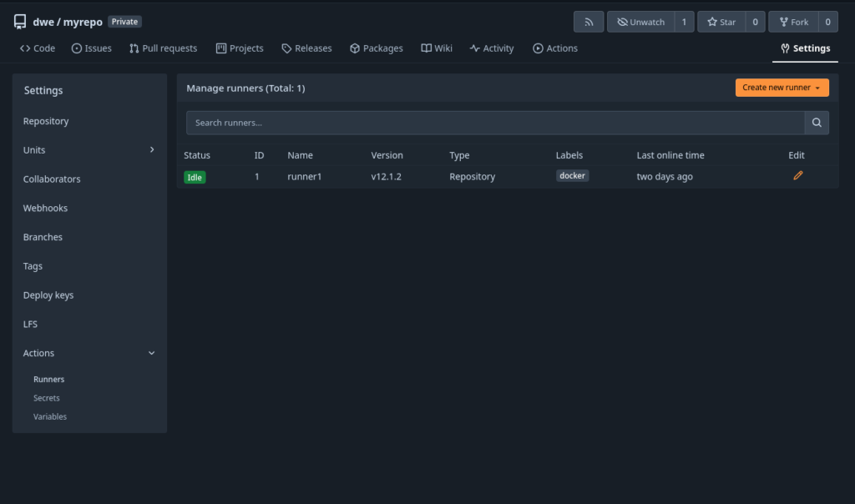This screenshot has height=504, width=855.
Task: Open the Create new runner dropdown
Action: pos(782,88)
